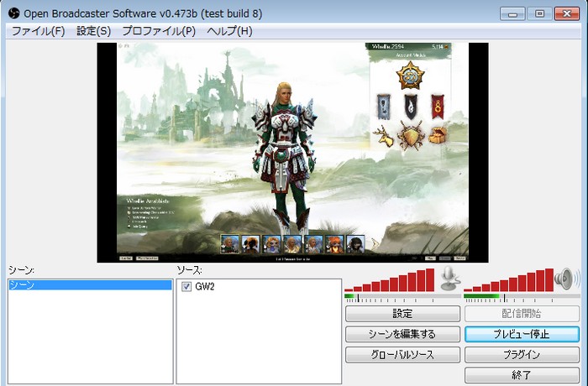The width and height of the screenshot is (588, 386).
Task: Select the シーン item in scene list
Action: click(90, 284)
